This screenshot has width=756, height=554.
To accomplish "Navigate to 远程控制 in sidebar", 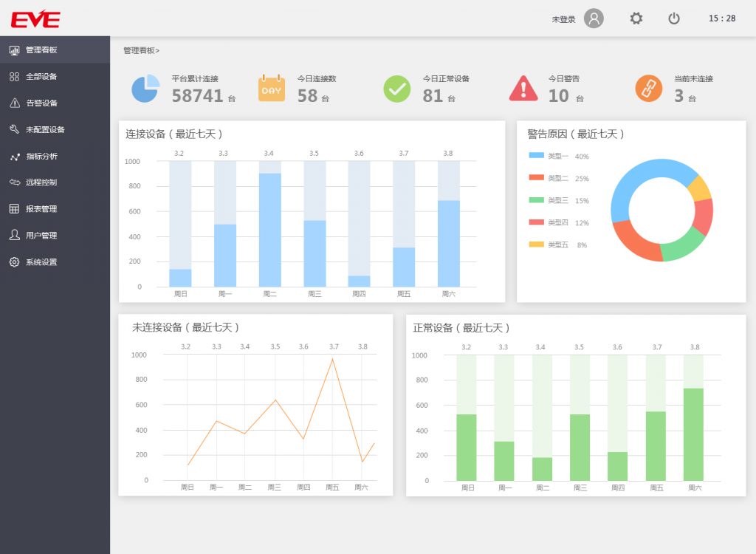I will [x=41, y=182].
